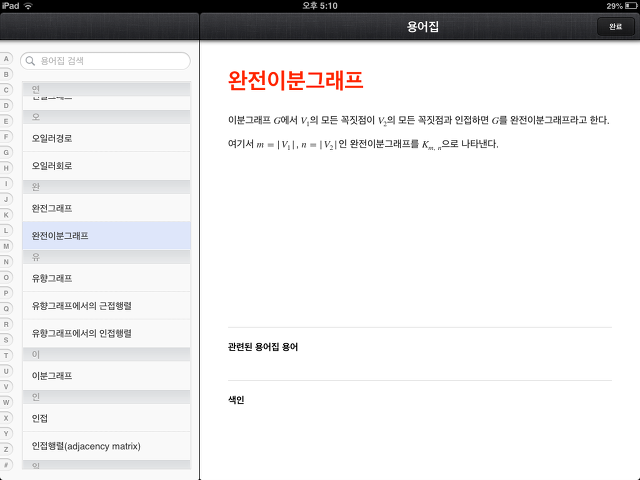Select the 완전그래프 term
This screenshot has width=640, height=480.
click(x=107, y=208)
